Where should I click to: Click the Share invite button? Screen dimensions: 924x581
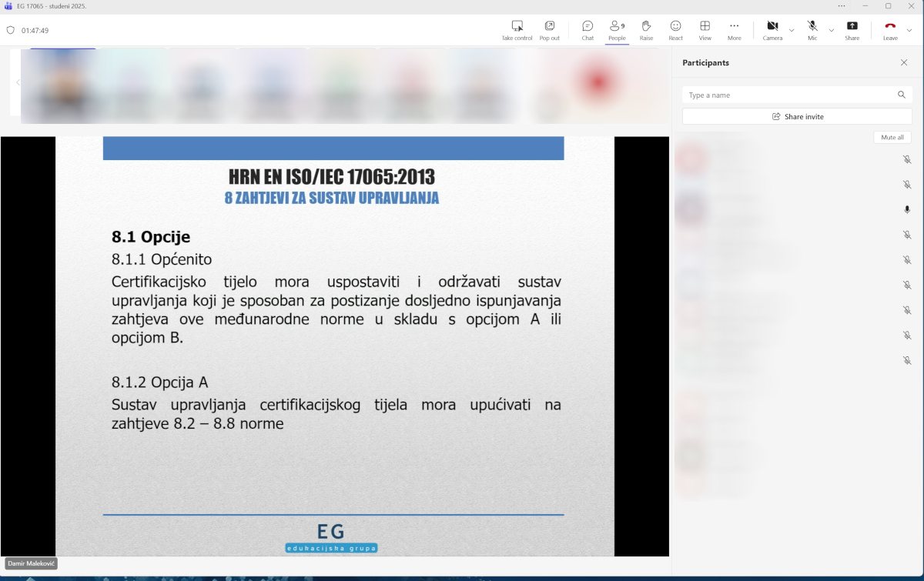797,116
